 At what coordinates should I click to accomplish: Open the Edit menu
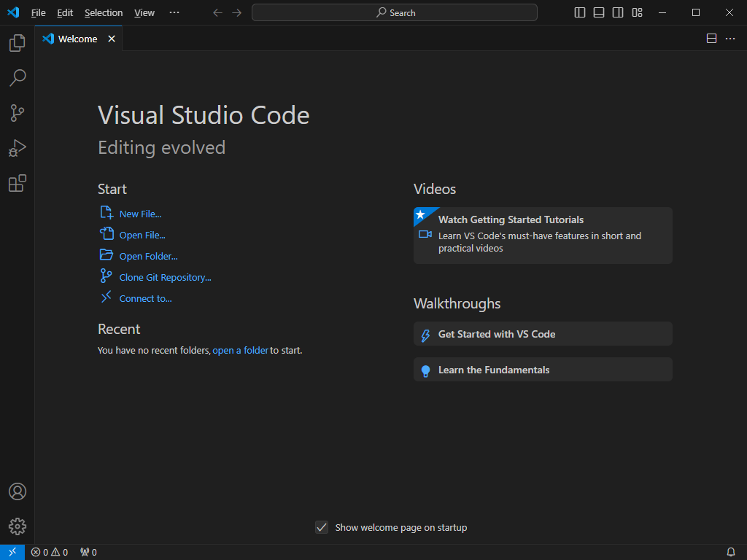(65, 13)
